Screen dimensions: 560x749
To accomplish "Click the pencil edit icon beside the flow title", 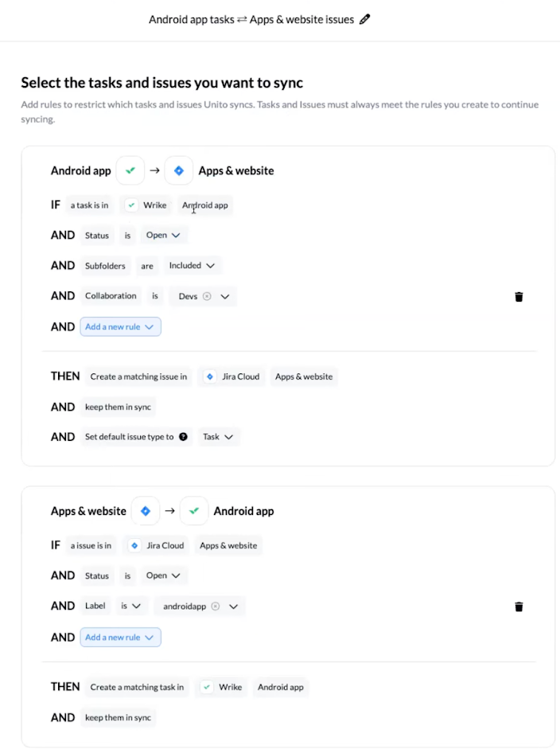I will (x=365, y=19).
